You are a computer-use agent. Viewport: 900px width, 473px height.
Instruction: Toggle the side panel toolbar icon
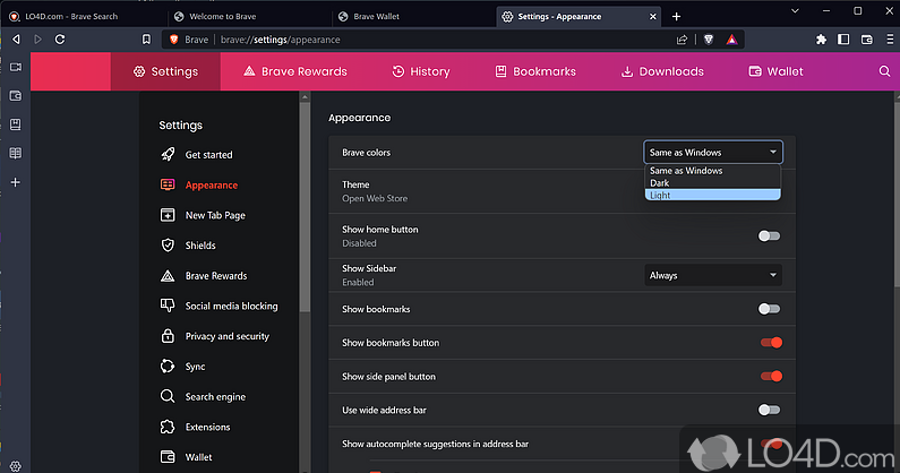pos(843,39)
